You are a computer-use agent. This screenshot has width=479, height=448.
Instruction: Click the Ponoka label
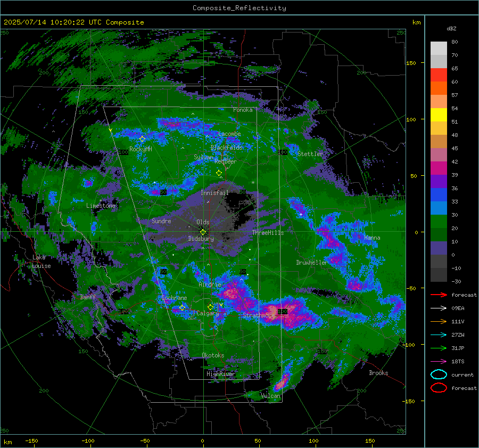coord(243,110)
